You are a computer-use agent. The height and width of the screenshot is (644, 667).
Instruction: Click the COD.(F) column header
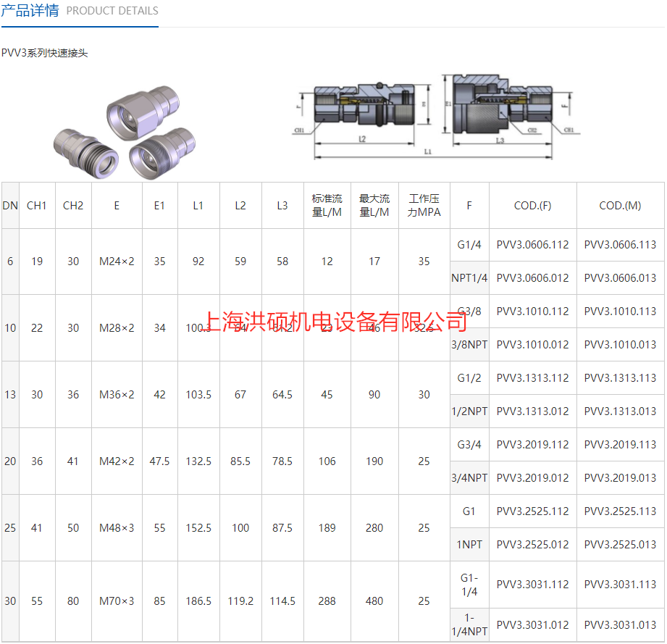[x=532, y=206]
